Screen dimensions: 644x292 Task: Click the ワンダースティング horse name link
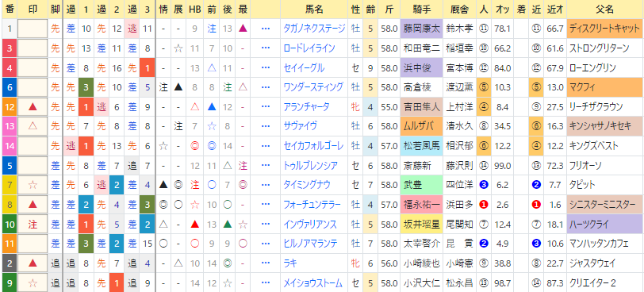pyautogui.click(x=313, y=87)
